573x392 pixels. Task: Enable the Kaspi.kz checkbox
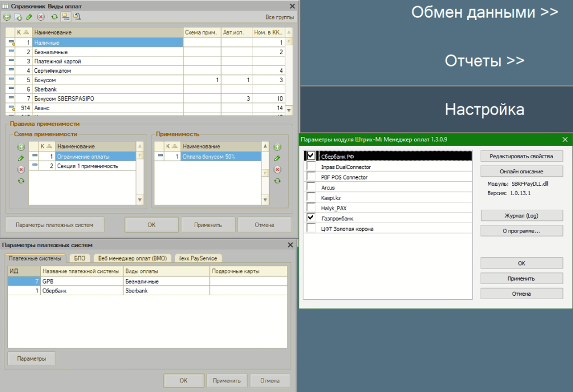tap(311, 197)
